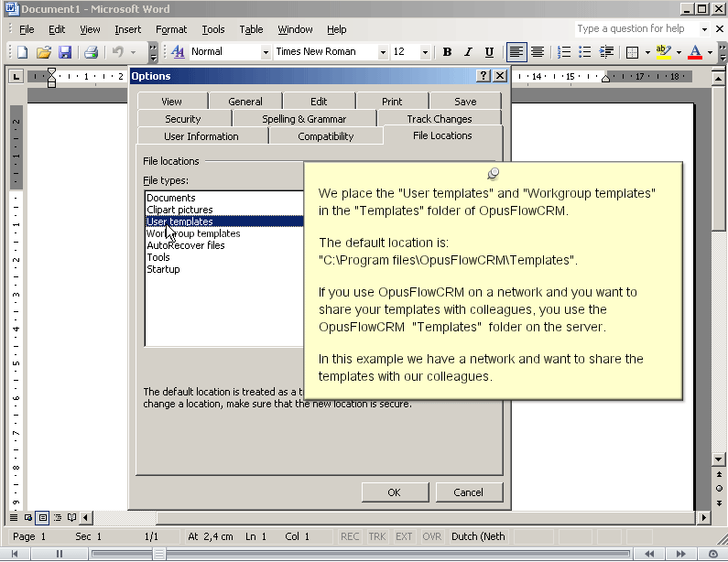This screenshot has height=562, width=728.
Task: Open the Times New Roman font dropdown
Action: (383, 52)
